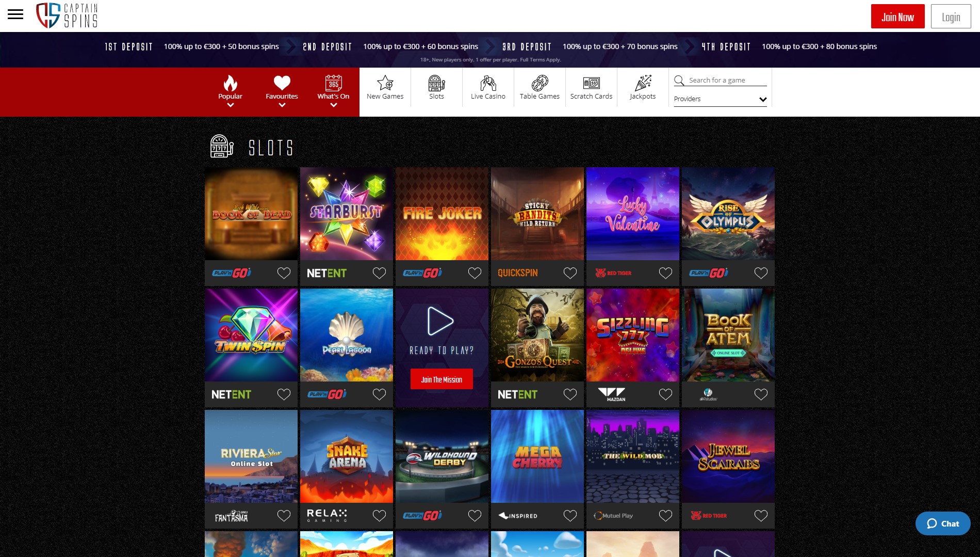Favourite Book of Dead with heart

284,273
